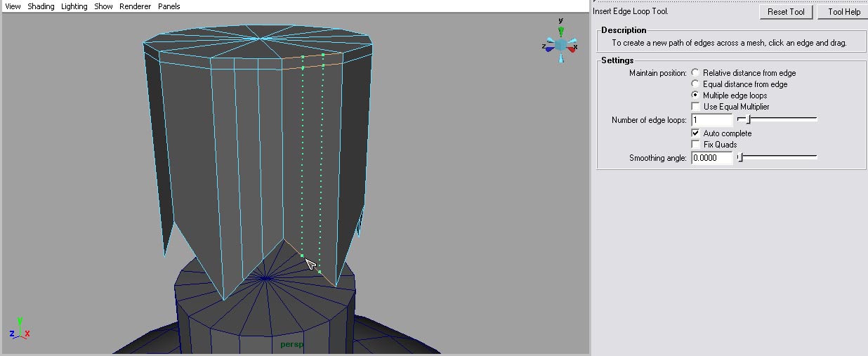This screenshot has height=356, width=868.
Task: Enable Use Equal Multiplier checkbox
Action: 695,107
